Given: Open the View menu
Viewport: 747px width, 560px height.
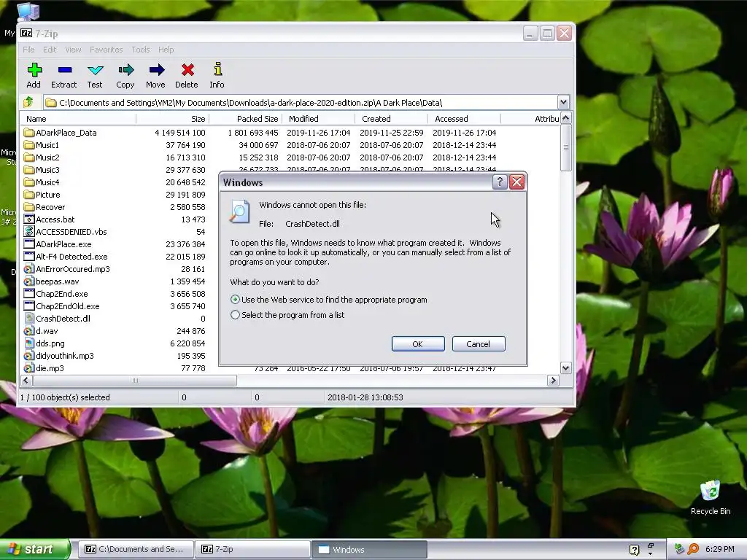Looking at the screenshot, I should [x=73, y=50].
